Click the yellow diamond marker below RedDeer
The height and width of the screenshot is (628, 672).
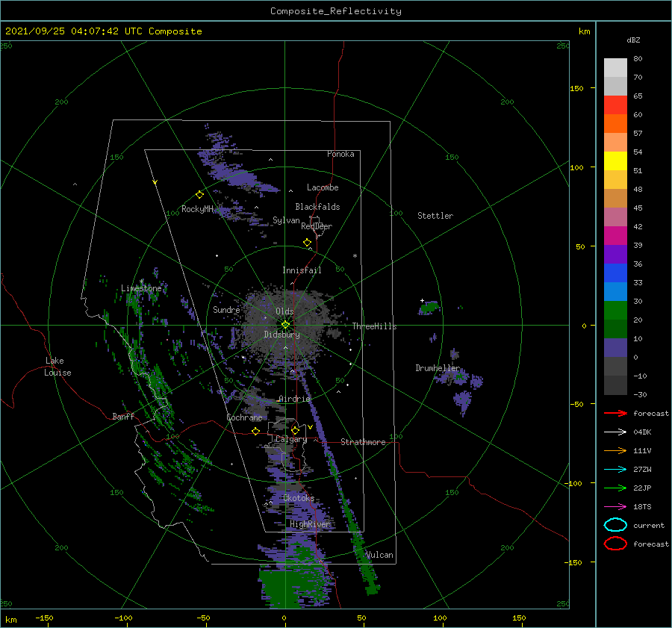click(307, 243)
